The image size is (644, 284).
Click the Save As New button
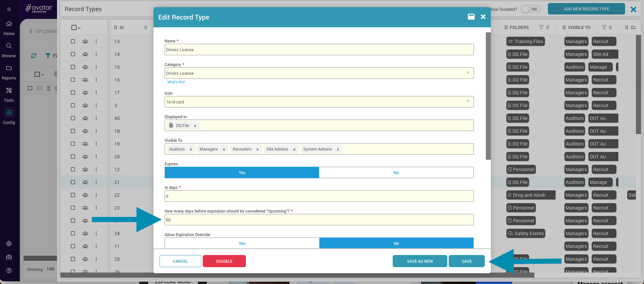pyautogui.click(x=420, y=261)
